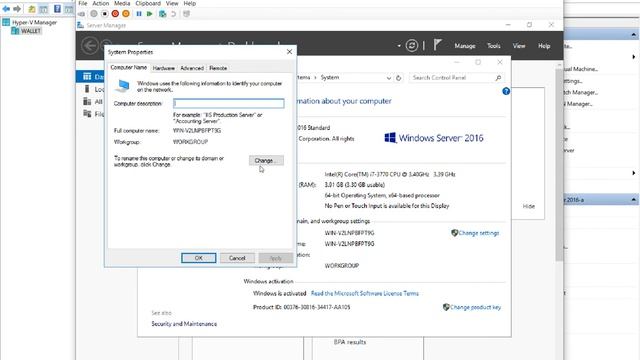
Task: Switch to the Remote tab
Action: point(218,68)
